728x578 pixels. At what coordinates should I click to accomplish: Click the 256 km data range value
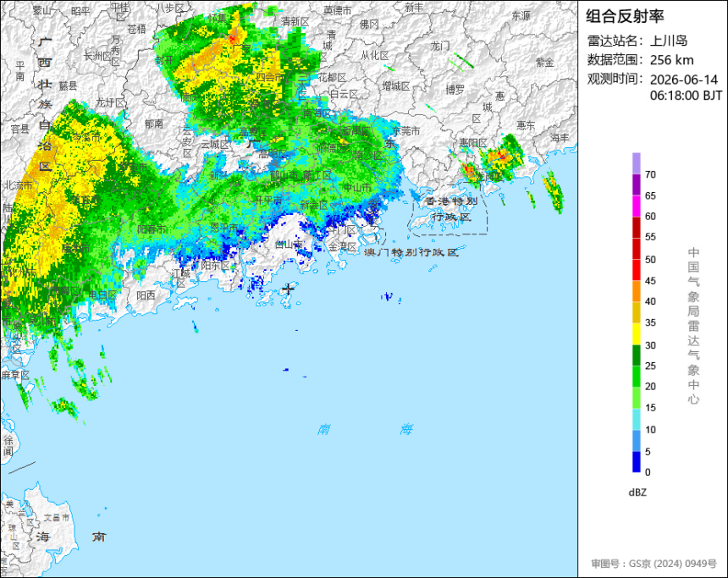671,60
